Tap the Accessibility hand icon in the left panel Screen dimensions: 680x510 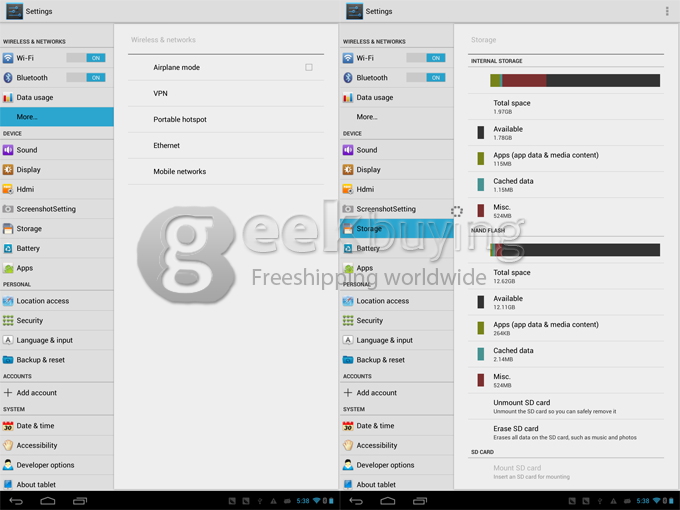click(x=8, y=445)
